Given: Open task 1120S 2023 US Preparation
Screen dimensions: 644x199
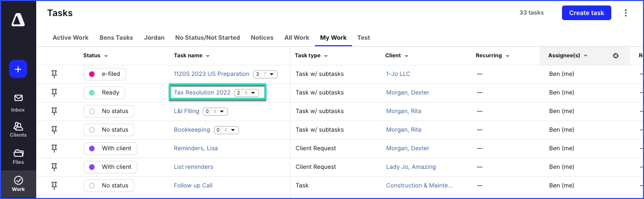Looking at the screenshot, I should 211,74.
